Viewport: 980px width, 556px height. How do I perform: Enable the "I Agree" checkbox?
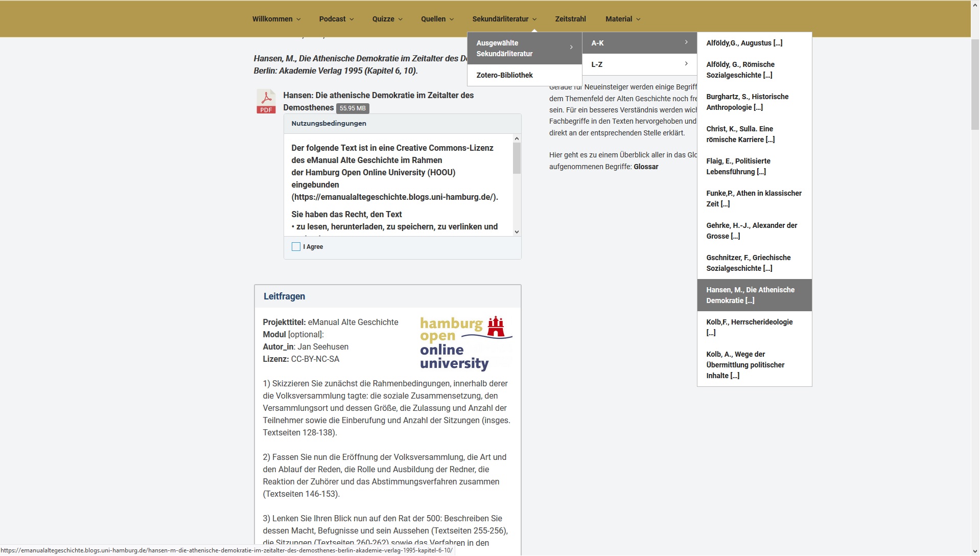click(x=296, y=247)
